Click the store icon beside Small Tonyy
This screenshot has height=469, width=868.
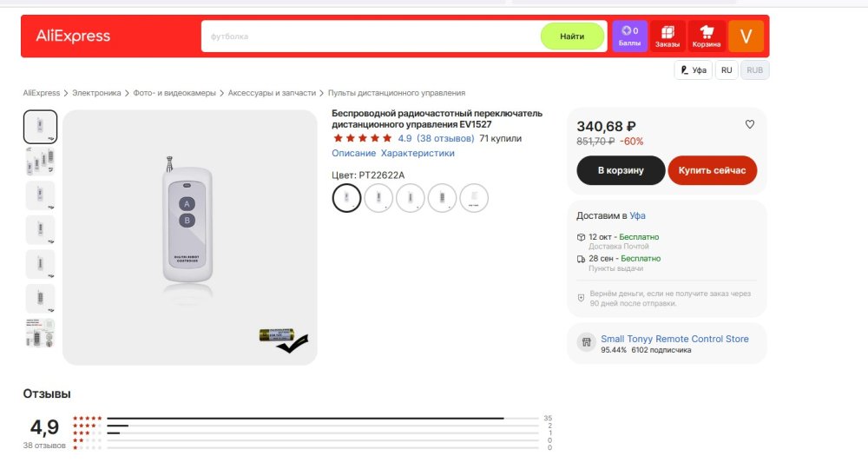[588, 340]
